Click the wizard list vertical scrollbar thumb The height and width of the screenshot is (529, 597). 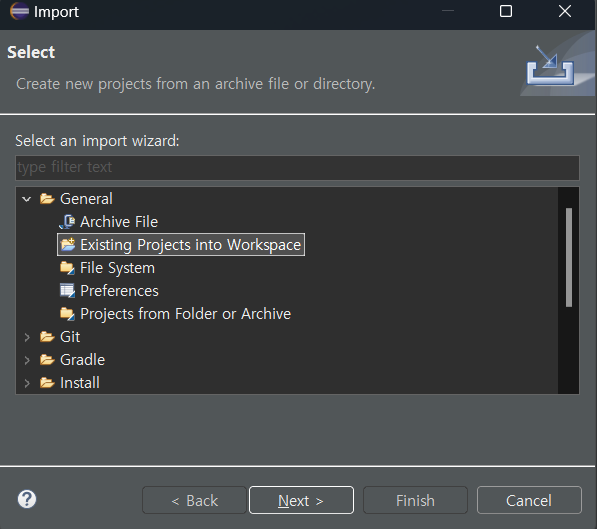(569, 257)
